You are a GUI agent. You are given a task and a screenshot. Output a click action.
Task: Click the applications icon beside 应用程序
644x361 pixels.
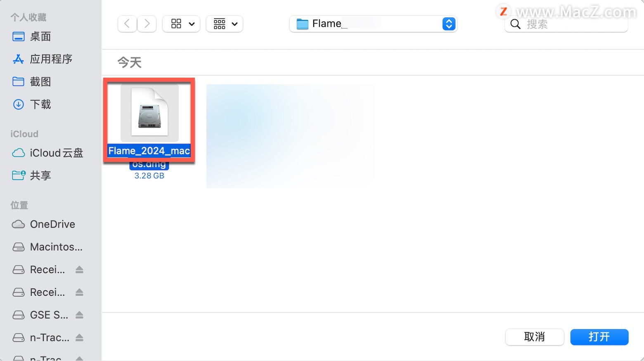pos(18,59)
